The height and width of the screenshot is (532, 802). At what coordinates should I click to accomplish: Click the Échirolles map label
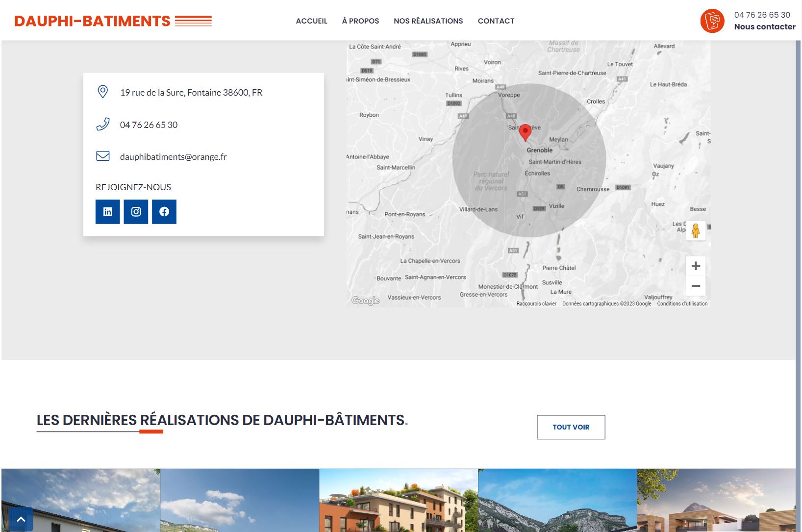[537, 174]
